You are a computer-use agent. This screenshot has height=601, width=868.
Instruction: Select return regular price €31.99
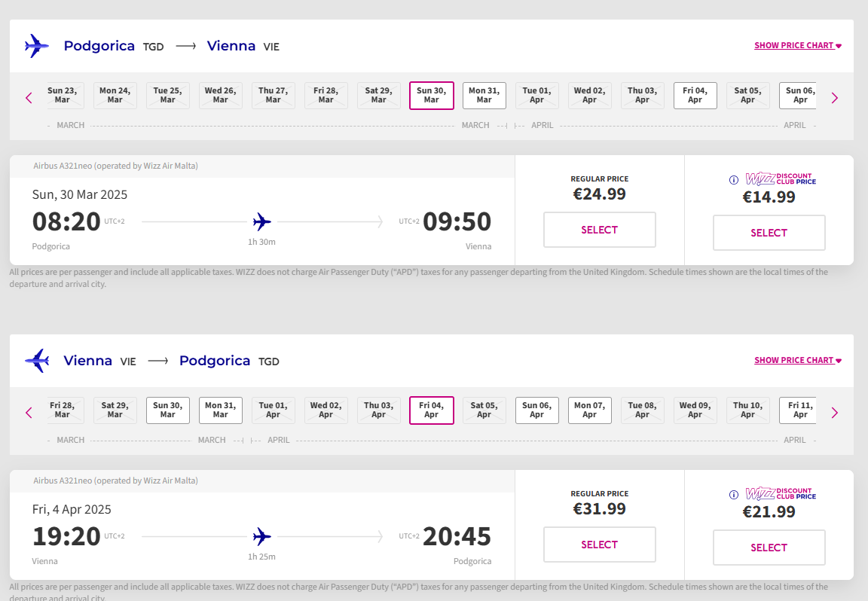tap(599, 545)
